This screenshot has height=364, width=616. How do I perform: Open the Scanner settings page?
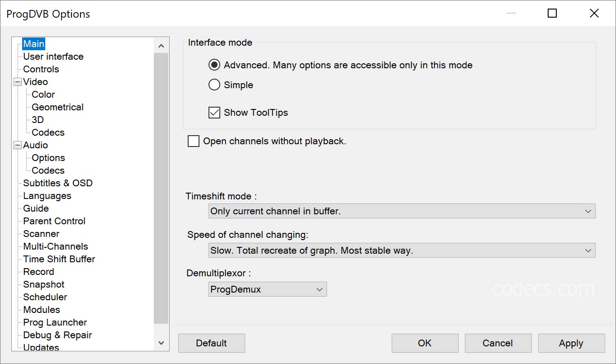pos(41,234)
